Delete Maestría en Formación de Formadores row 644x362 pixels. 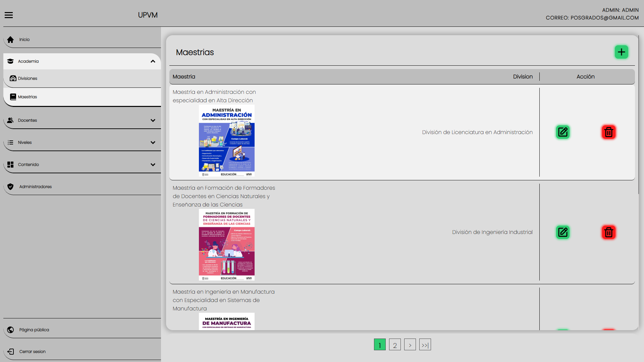coord(609,232)
